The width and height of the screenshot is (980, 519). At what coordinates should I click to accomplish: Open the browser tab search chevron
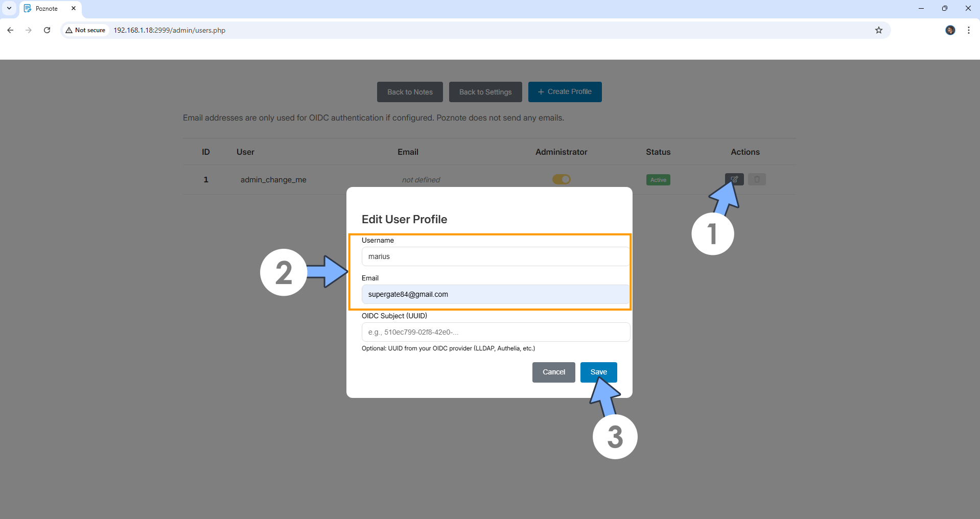[9, 8]
